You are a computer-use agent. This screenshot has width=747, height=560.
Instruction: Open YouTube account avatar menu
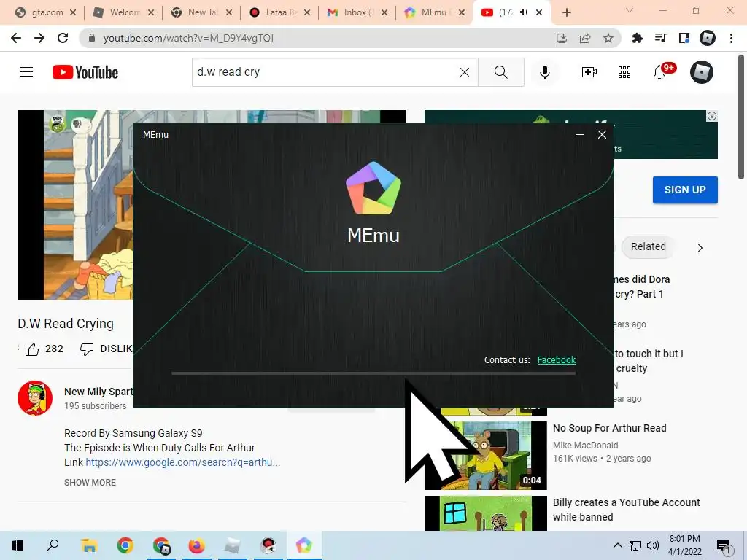pos(702,72)
